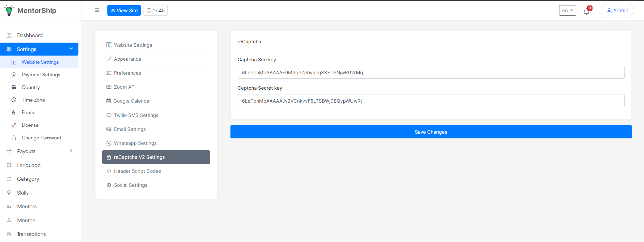Viewport: 644px width, 242px height.
Task: Click the MentorShip lightbulb logo
Action: (x=9, y=10)
